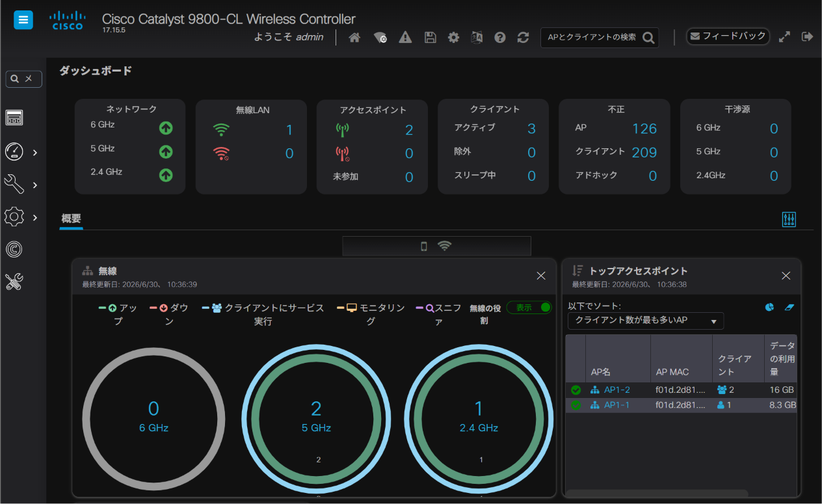
Task: Expand the Monitoring sidebar chevron
Action: coord(35,153)
